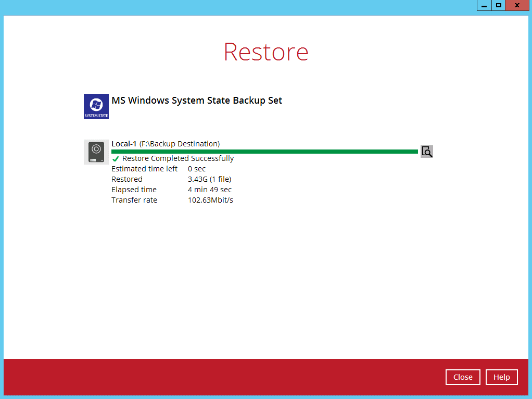Open Help from the footer button

(501, 377)
